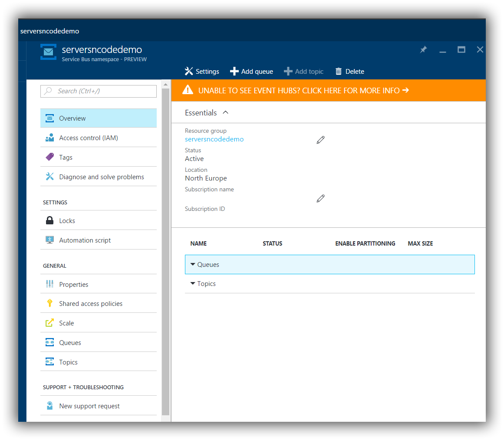504x440 pixels.
Task: Click the Shared access policies key icon
Action: tap(49, 303)
